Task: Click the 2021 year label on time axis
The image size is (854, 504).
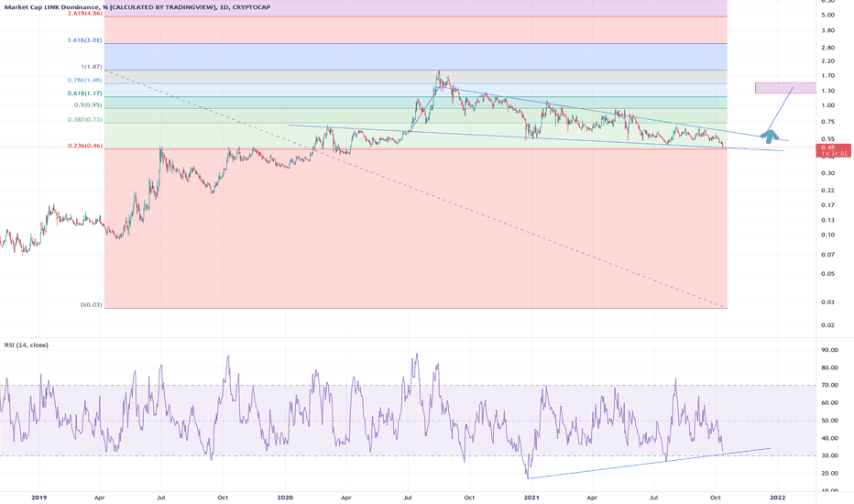Action: click(x=531, y=498)
